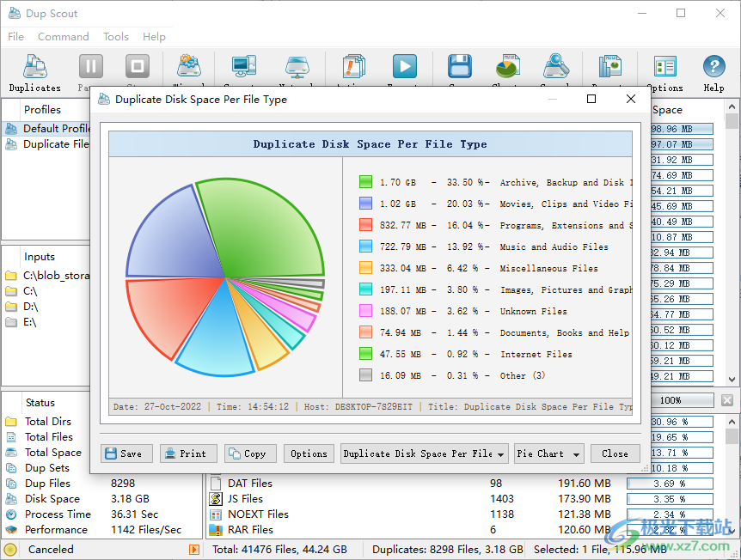741x560 pixels.
Task: Click the 3.69 % progress bar in DAT row
Action: pos(670,484)
